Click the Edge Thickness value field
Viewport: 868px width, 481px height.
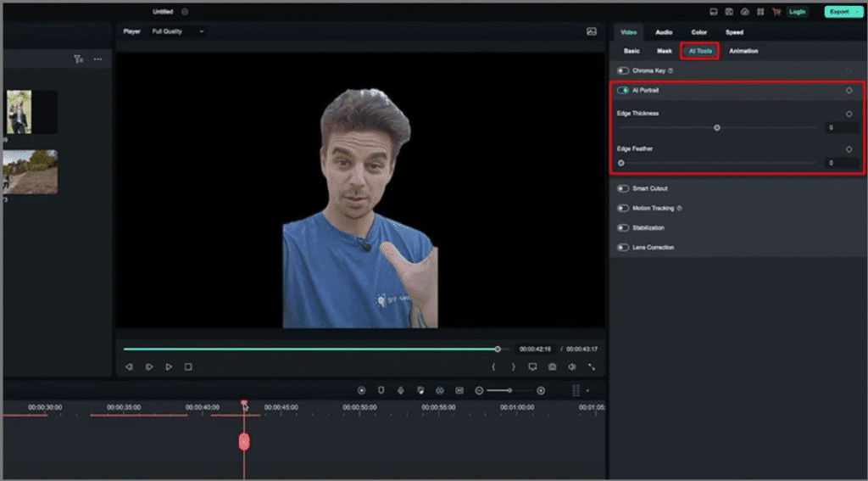point(842,128)
